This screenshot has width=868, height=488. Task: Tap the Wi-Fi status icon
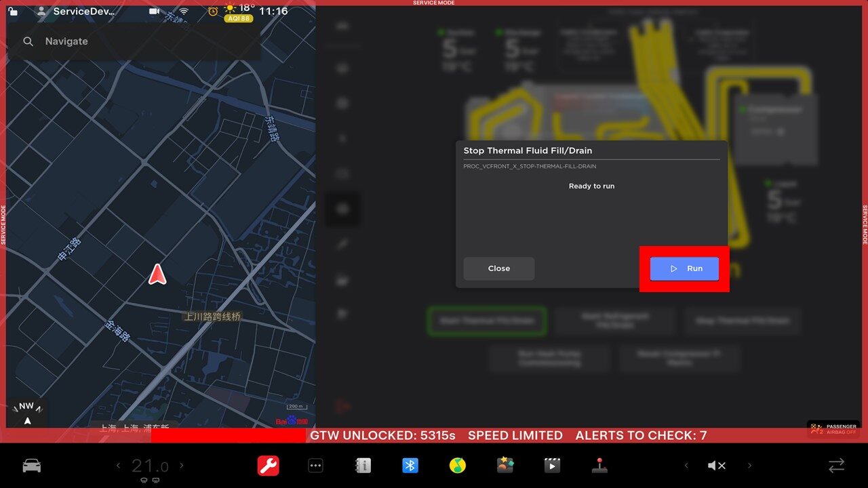coord(184,12)
